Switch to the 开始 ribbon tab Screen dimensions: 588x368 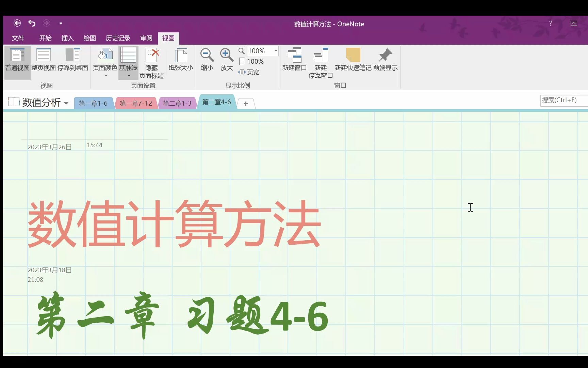click(x=45, y=38)
